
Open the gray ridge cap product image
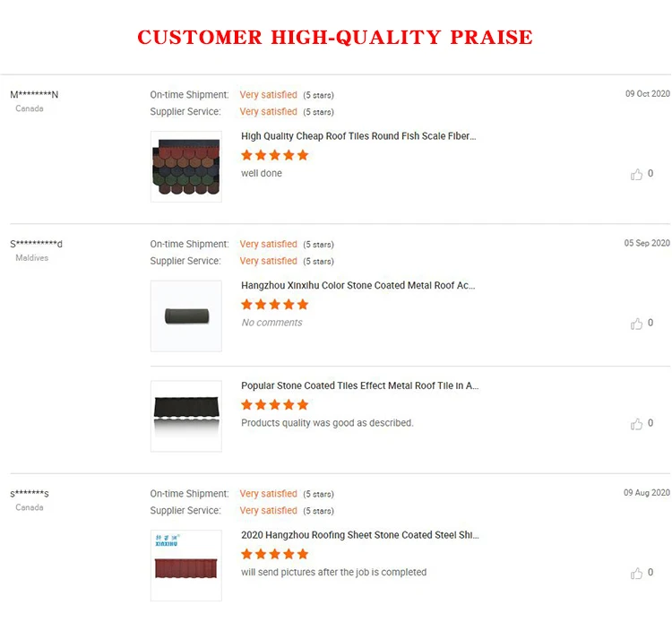point(185,316)
